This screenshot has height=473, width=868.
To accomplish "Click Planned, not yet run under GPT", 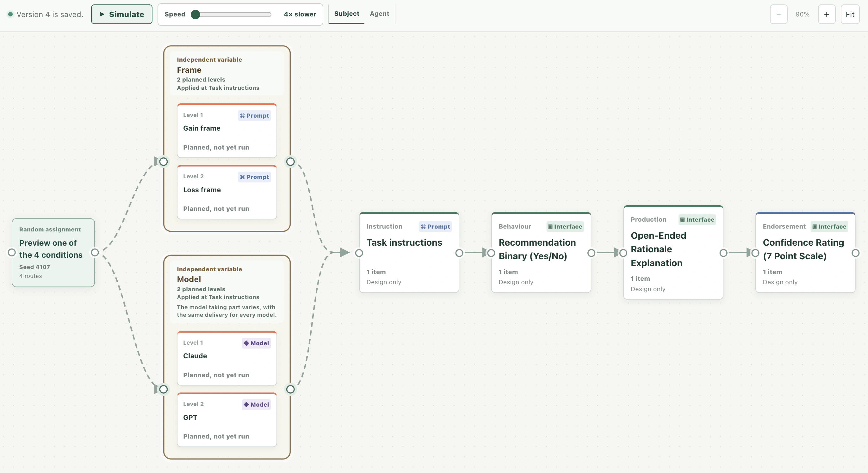I will tap(216, 436).
